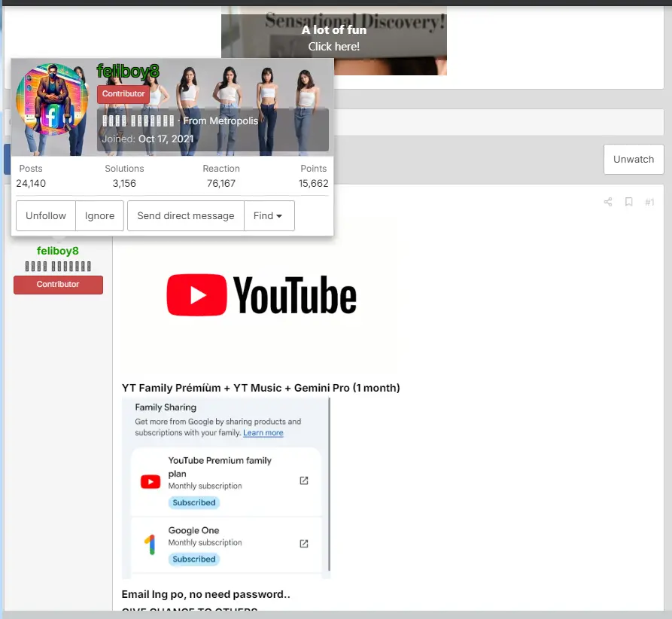Click the Contributor badge in profile popup

(x=123, y=94)
